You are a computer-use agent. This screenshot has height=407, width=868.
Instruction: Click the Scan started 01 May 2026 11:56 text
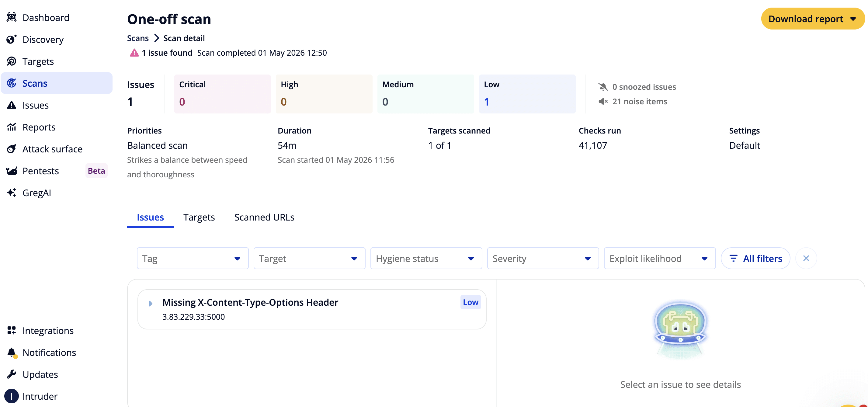click(335, 160)
